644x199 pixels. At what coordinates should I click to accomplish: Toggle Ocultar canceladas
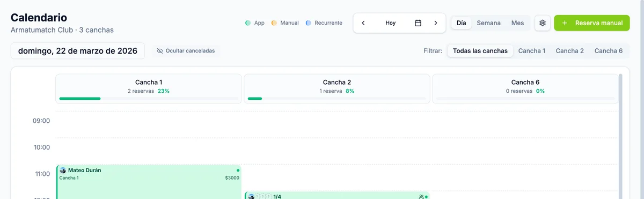pyautogui.click(x=186, y=51)
